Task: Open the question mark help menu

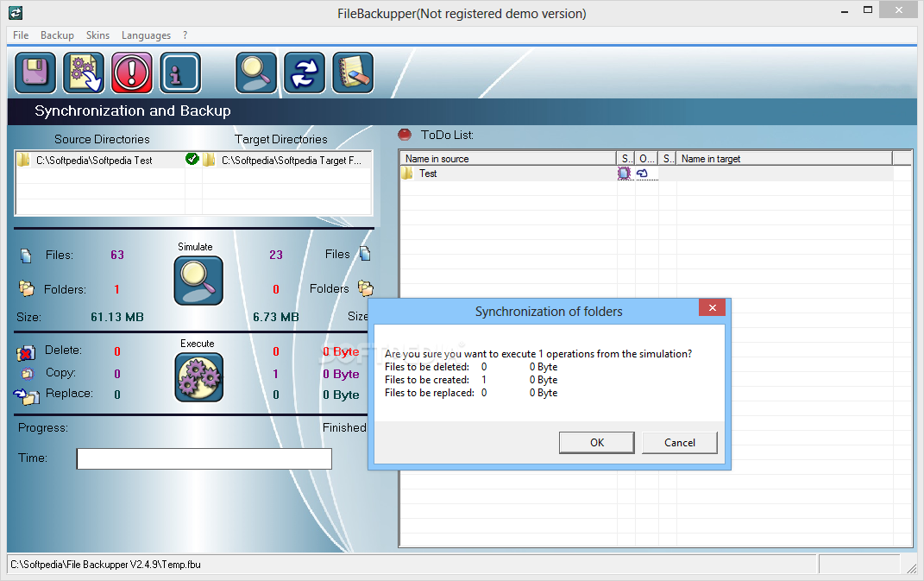Action: pyautogui.click(x=185, y=35)
